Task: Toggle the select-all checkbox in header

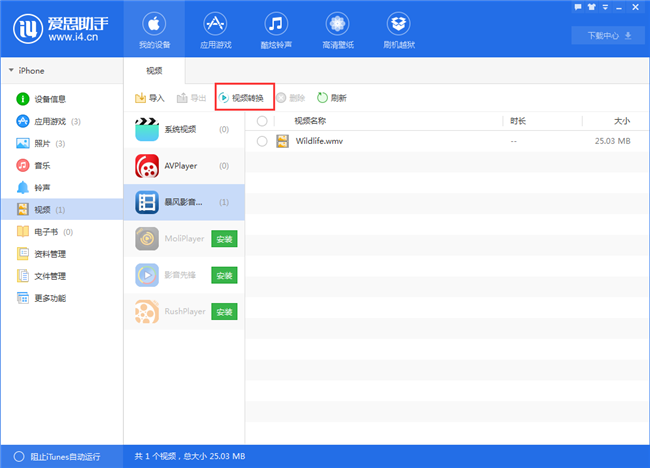Action: [262, 121]
